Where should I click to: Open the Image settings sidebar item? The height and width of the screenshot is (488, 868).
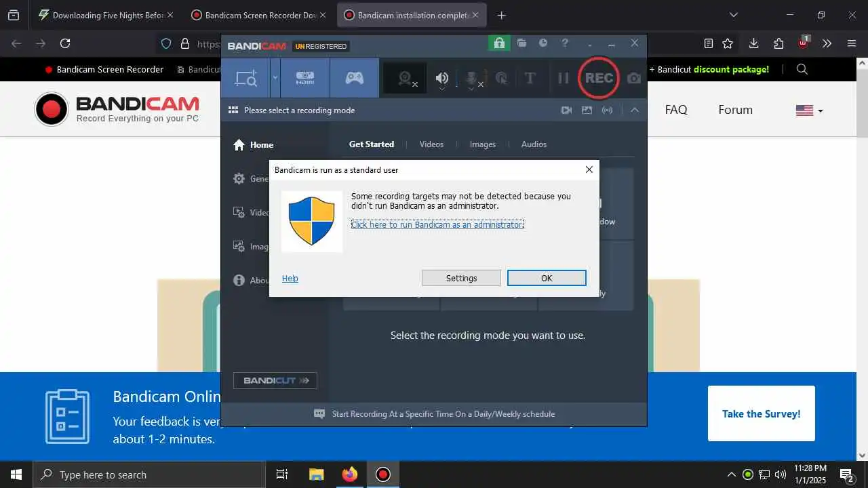(251, 246)
